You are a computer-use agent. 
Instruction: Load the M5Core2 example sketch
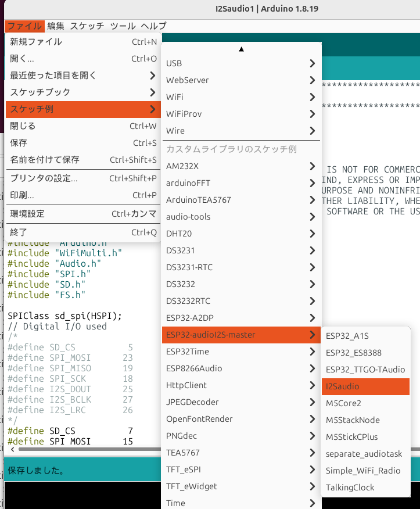[366, 404]
